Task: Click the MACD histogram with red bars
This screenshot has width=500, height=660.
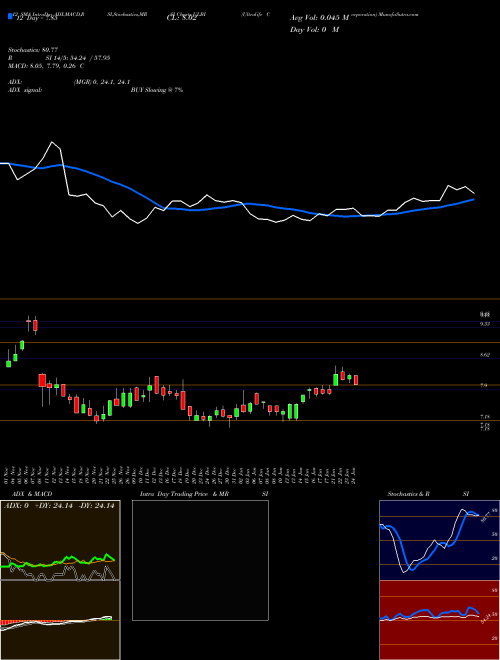Action: tap(60, 620)
